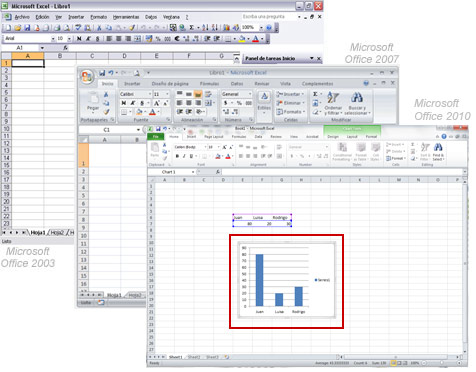Viewport: 476px width, 372px height.
Task: Toggle italic I button in Excel 2010 ribbon
Action: (184, 156)
